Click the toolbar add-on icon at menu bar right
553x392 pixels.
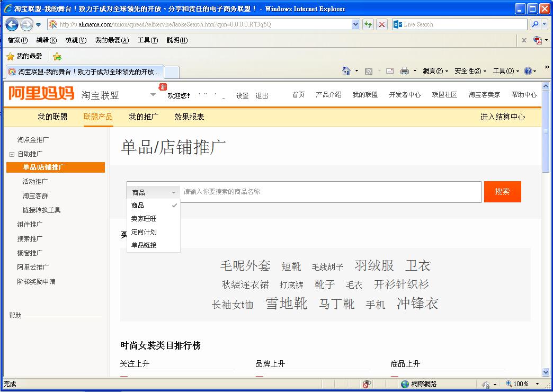pyautogui.click(x=538, y=40)
